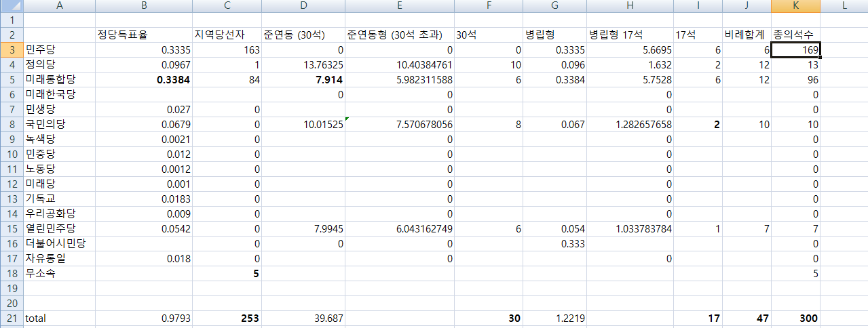This screenshot has height=328, width=868.
Task: Select column header B
Action: tap(144, 6)
